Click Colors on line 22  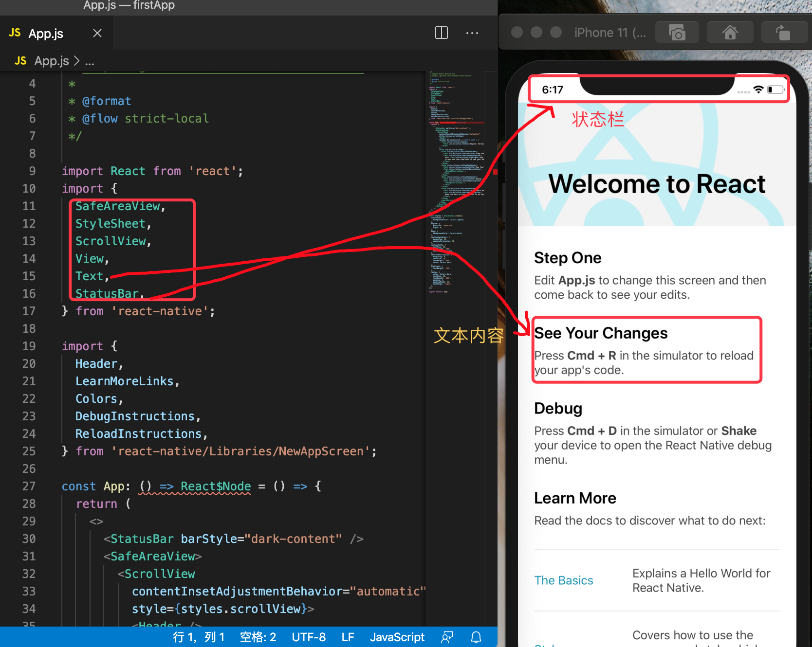click(x=96, y=398)
